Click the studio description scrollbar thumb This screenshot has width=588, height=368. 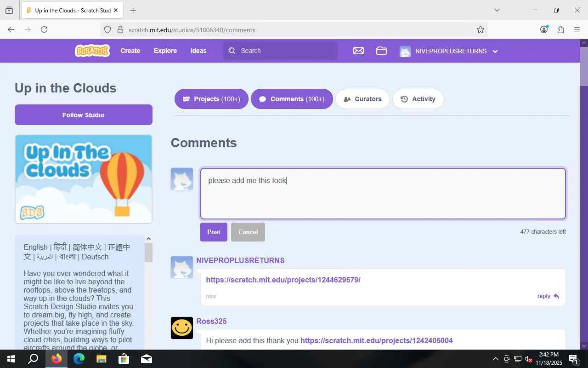tap(148, 253)
